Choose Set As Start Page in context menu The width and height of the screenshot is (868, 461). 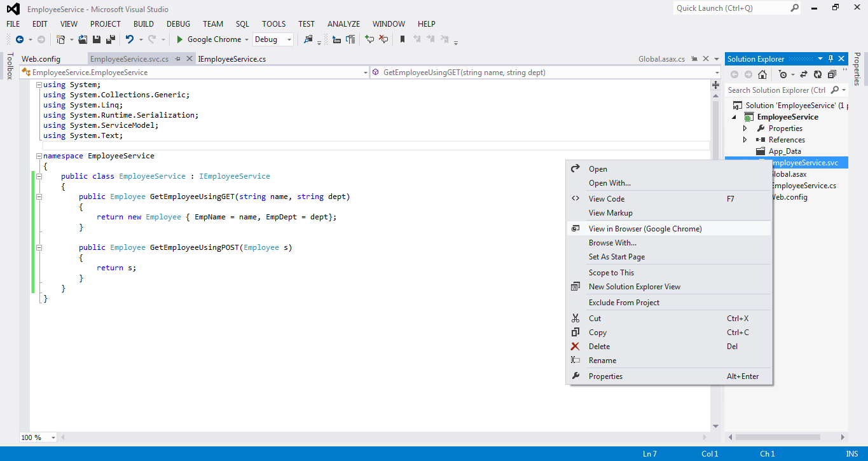point(668,257)
